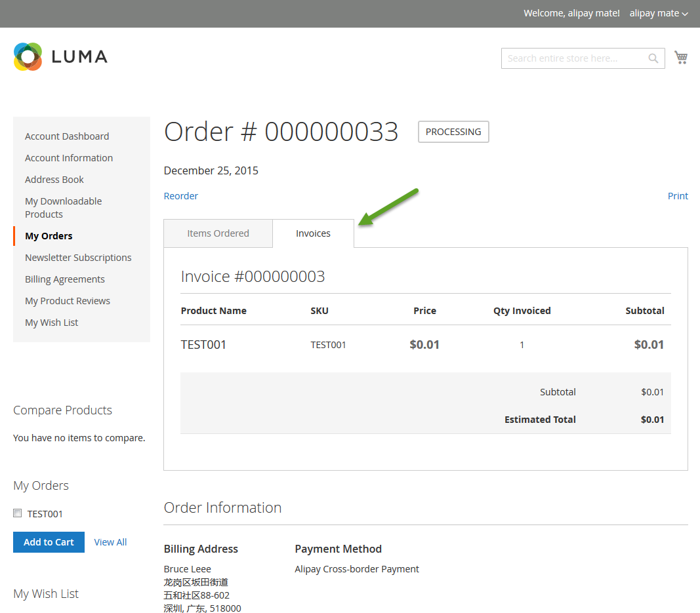Print the order using the Print link

click(678, 195)
